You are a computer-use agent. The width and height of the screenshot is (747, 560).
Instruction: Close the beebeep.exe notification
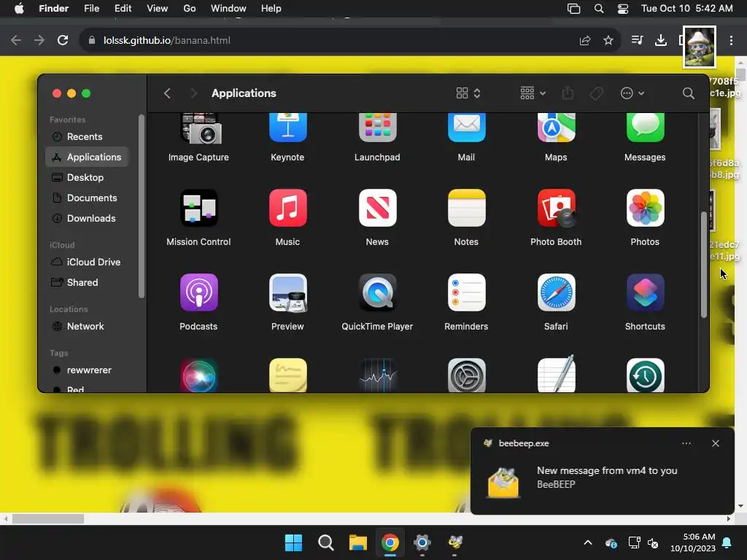coord(716,443)
